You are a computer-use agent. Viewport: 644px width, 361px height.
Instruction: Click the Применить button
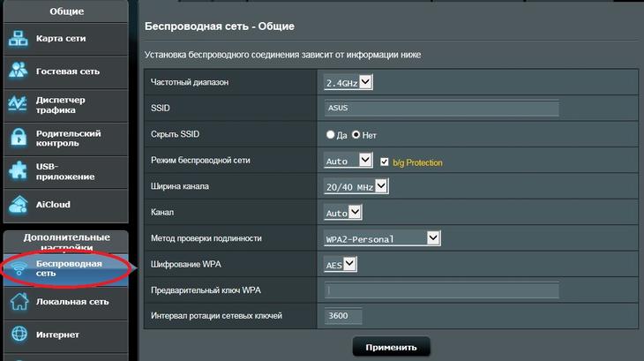[392, 347]
